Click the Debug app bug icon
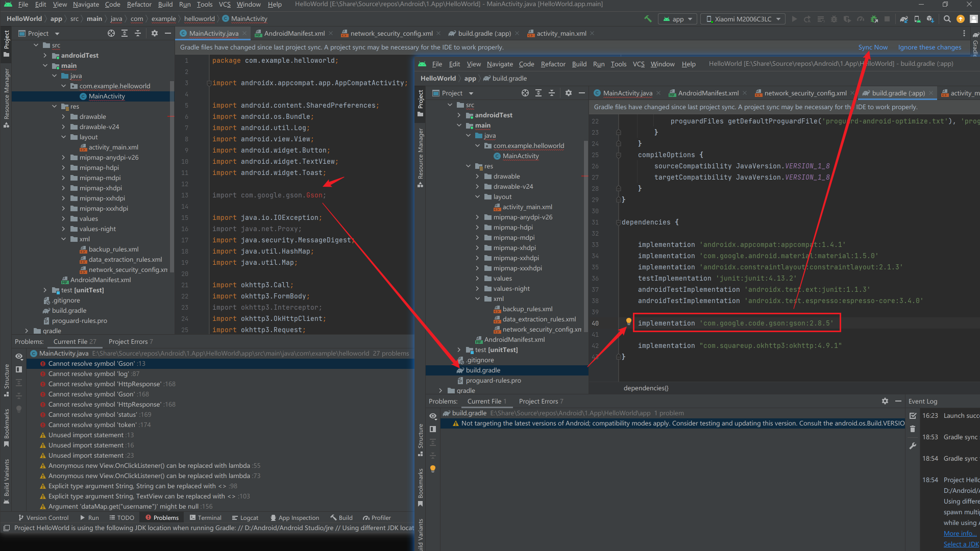This screenshot has height=551, width=980. point(834,19)
